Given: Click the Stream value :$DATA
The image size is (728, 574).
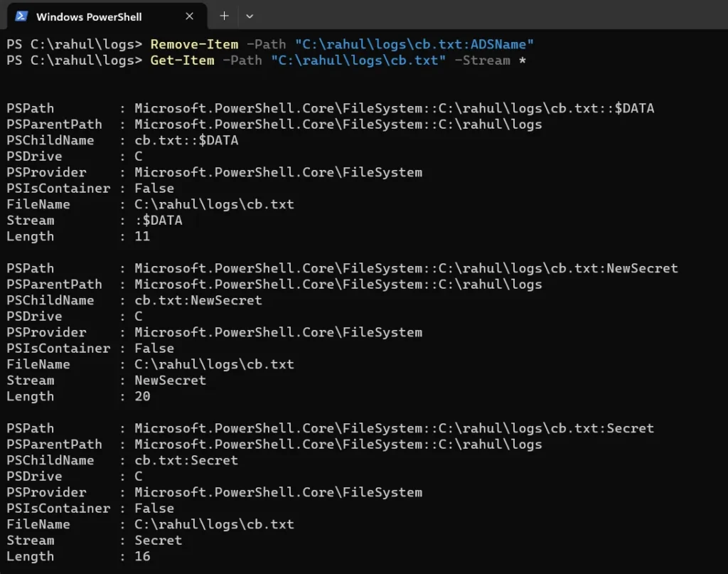Looking at the screenshot, I should 159,220.
